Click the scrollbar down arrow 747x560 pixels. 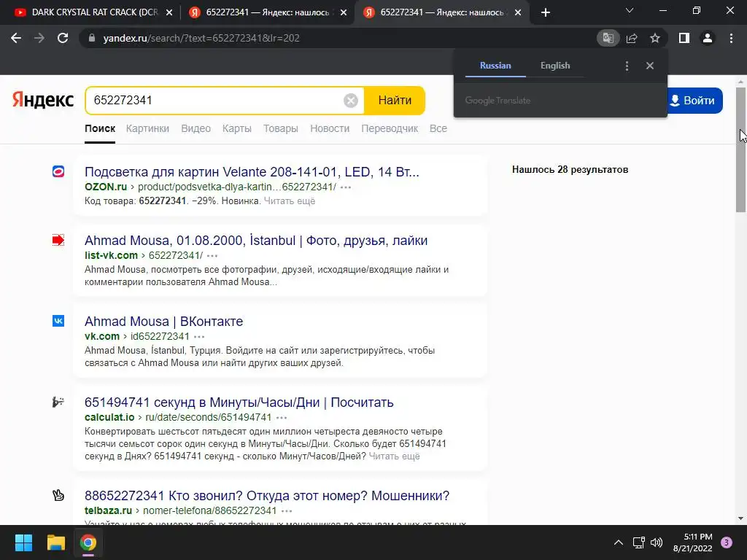(x=740, y=518)
